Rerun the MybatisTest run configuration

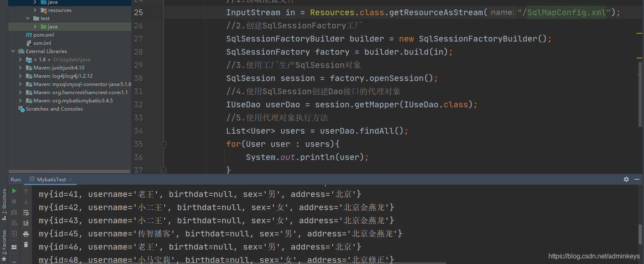tap(14, 191)
